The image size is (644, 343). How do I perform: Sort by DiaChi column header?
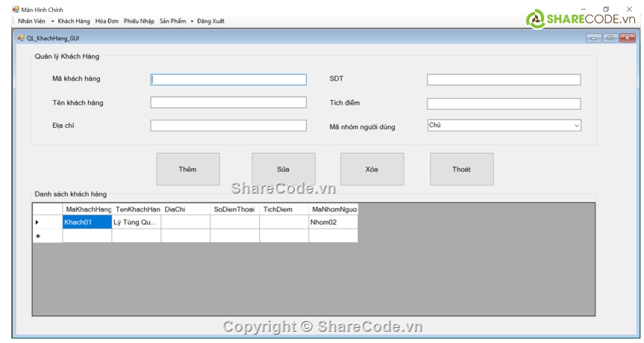(x=186, y=209)
